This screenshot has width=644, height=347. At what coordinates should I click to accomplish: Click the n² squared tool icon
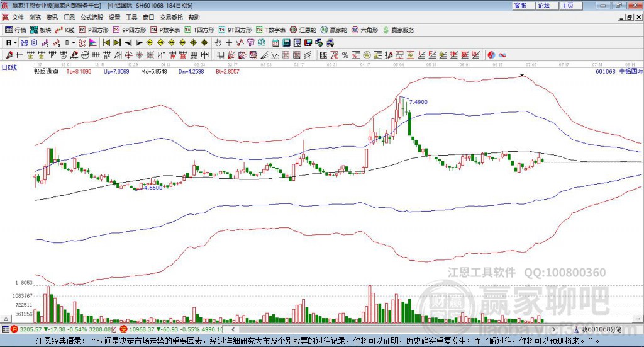pyautogui.click(x=107, y=55)
